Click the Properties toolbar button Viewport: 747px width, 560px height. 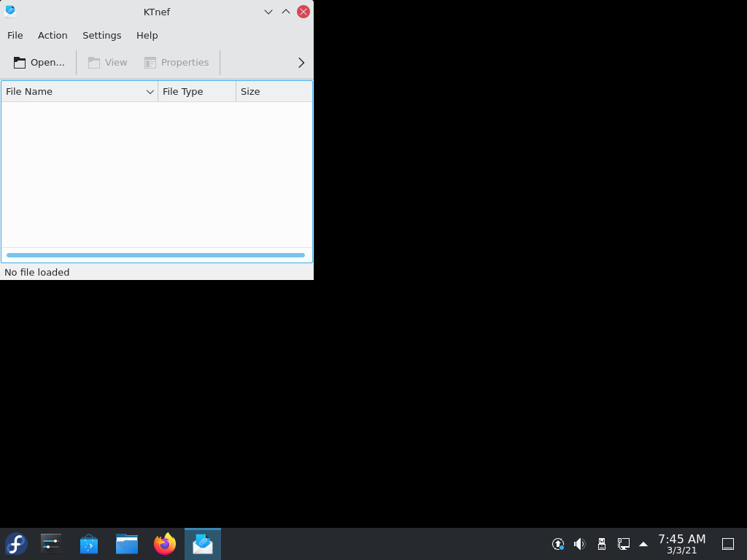(177, 63)
